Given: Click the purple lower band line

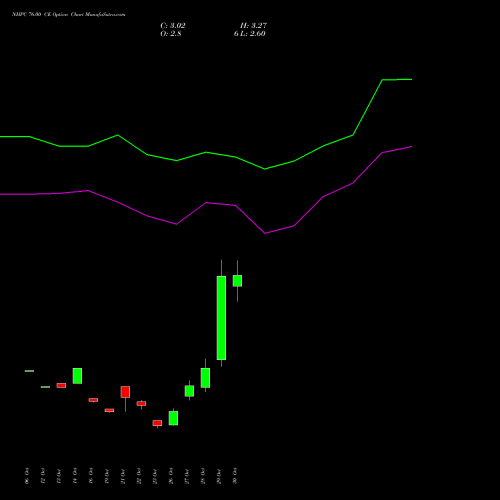Looking at the screenshot, I should [x=206, y=203].
